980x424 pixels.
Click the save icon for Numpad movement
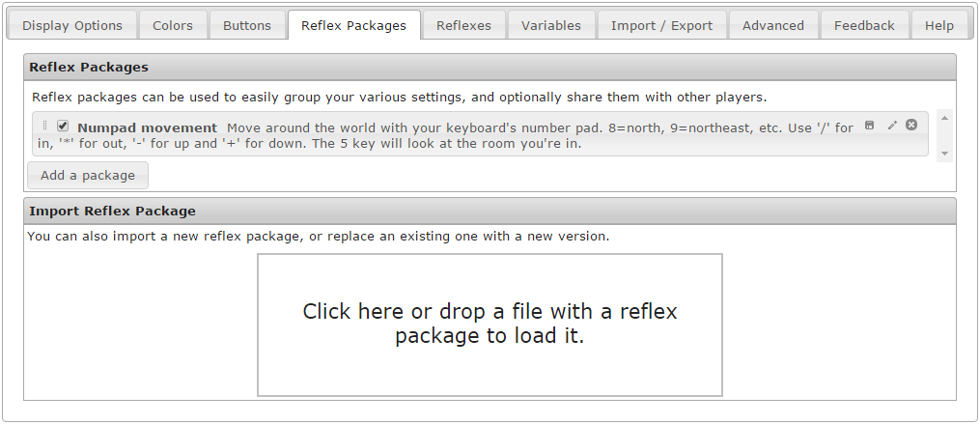869,126
